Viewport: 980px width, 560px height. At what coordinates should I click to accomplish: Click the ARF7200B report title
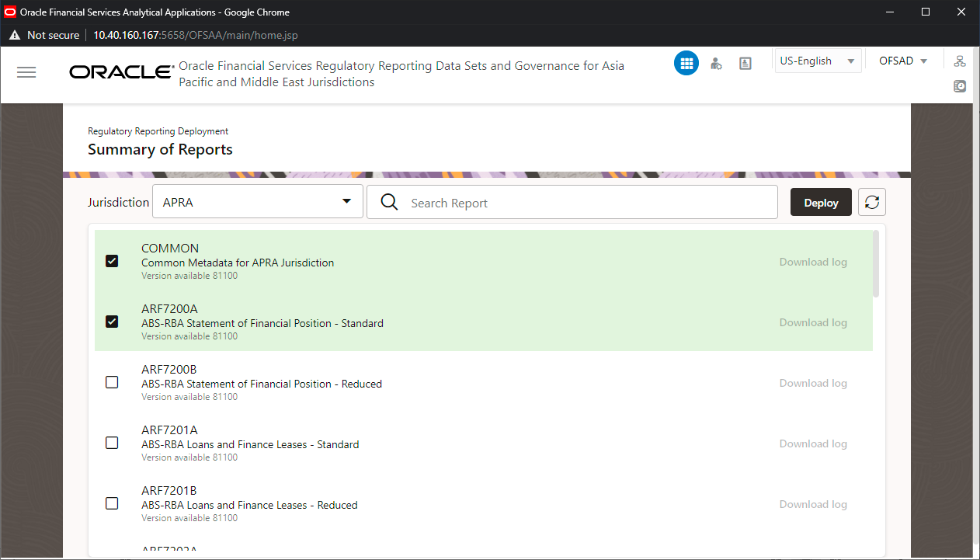(x=169, y=370)
